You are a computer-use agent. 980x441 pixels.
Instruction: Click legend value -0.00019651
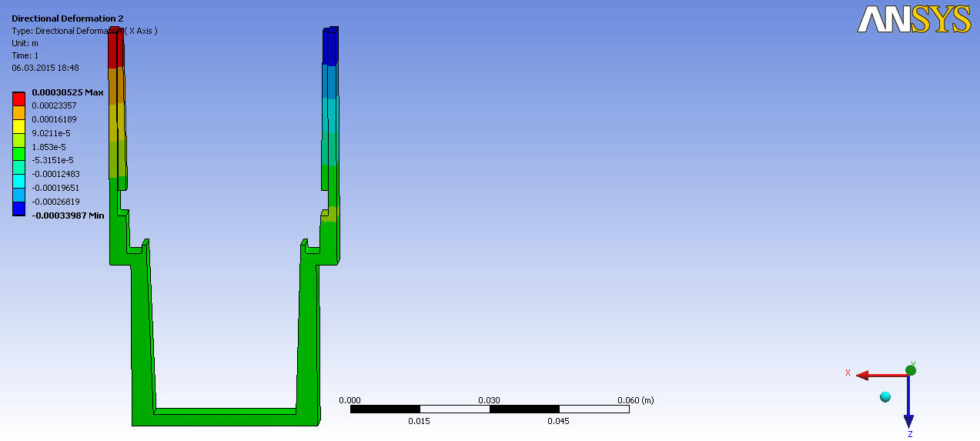(55, 188)
